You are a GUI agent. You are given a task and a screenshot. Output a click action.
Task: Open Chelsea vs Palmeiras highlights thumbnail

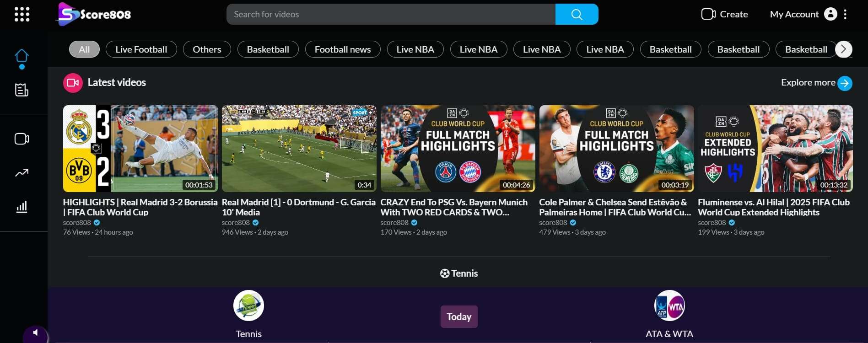(616, 149)
